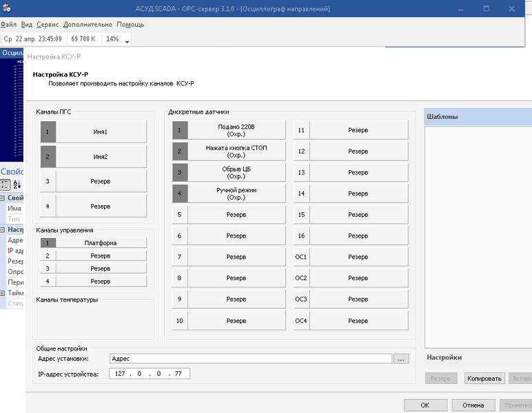This screenshot has height=413, width=532.
Task: Click the memory usage 69 788 K indicator
Action: point(83,39)
